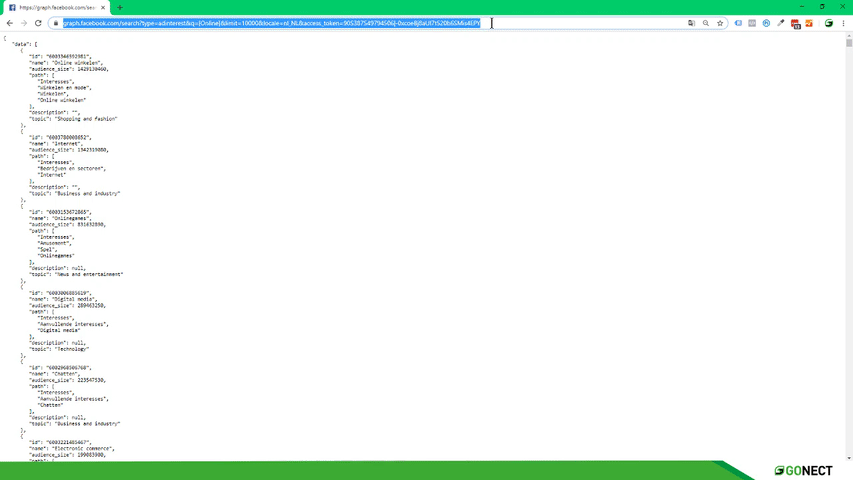Click the name "Internet" line
This screenshot has height=480, width=853.
point(57,144)
